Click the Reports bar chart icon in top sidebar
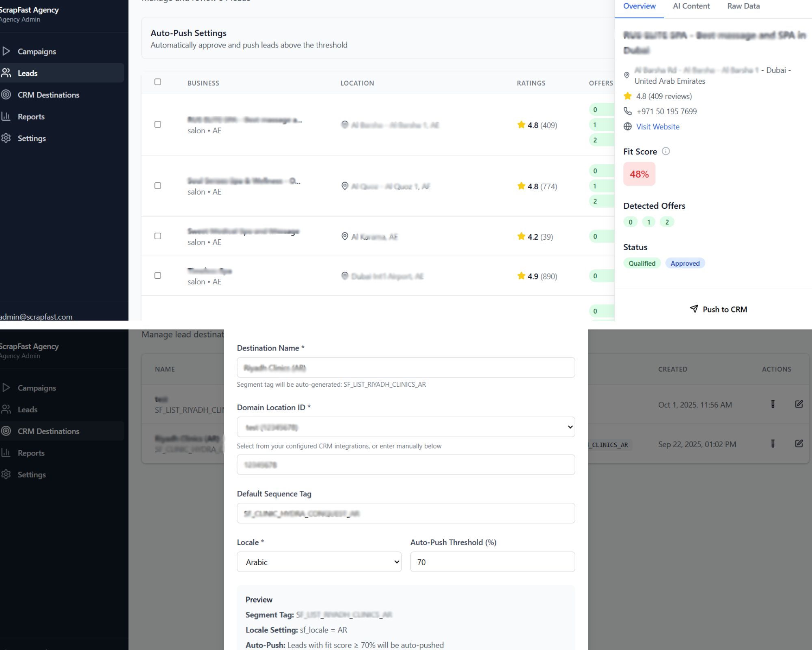Viewport: 812px width, 650px height. tap(6, 116)
